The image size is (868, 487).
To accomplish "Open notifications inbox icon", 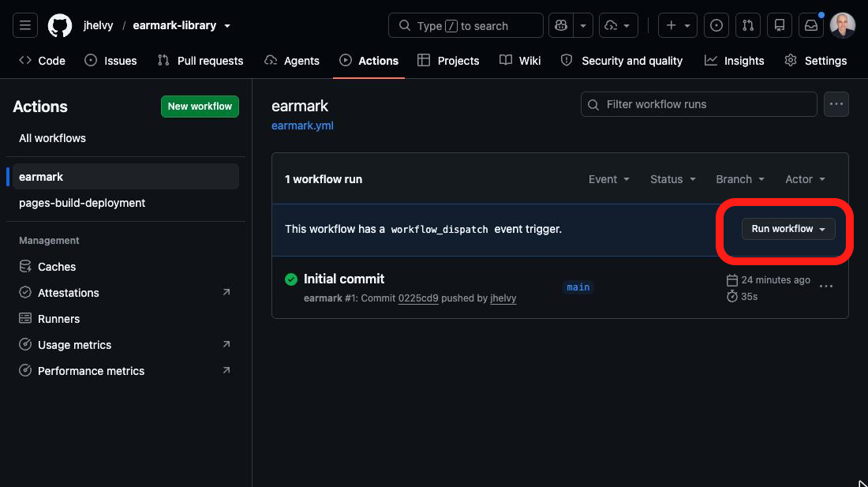I will [x=811, y=25].
